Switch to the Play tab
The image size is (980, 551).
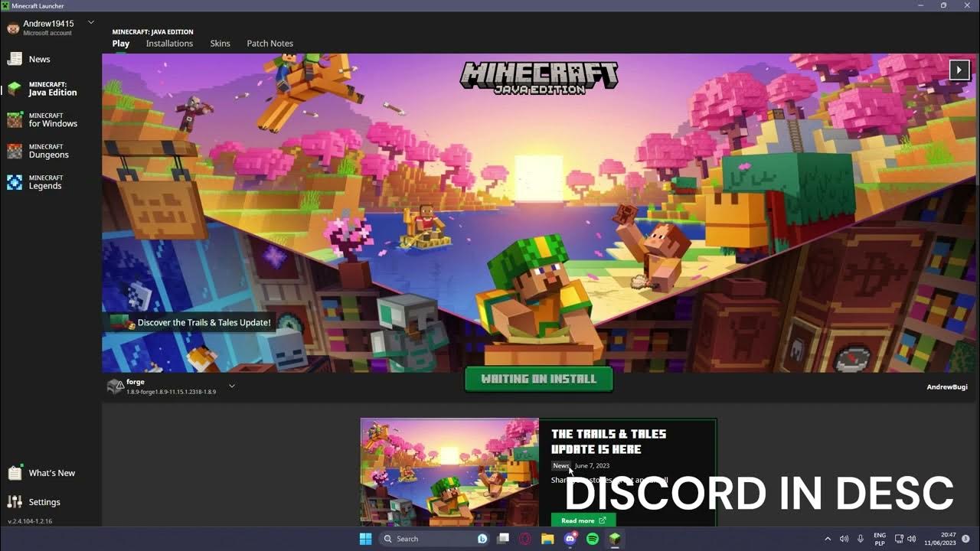(121, 44)
